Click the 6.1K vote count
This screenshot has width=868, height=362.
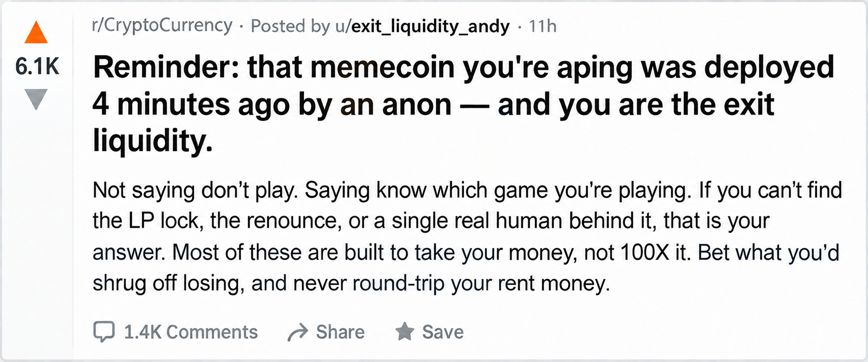point(37,66)
